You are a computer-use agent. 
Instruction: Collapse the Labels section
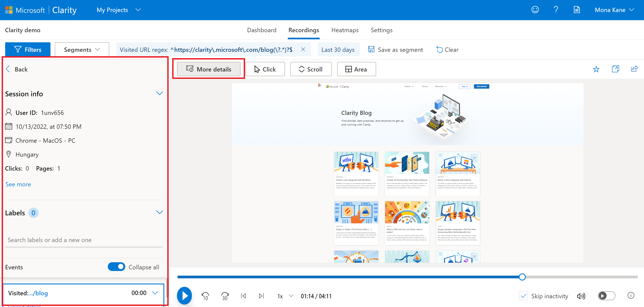tap(160, 213)
